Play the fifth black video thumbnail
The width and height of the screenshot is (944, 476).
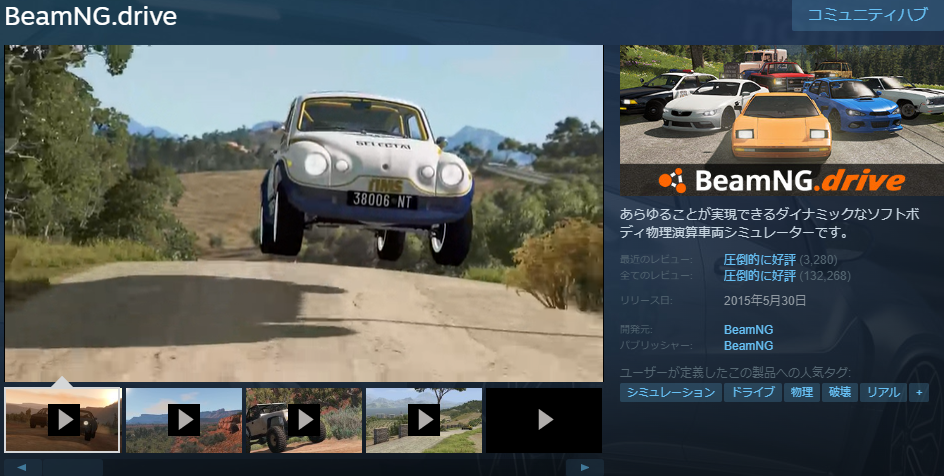(x=544, y=420)
